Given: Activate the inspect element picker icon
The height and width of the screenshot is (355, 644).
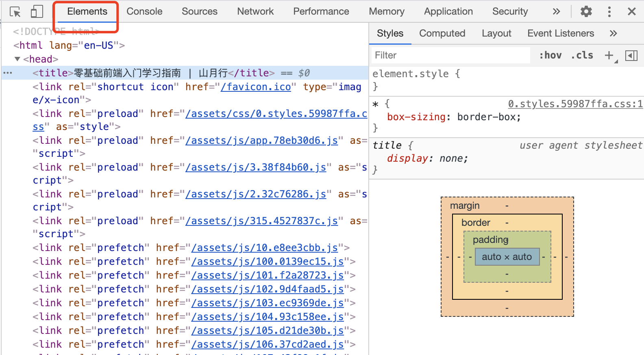Looking at the screenshot, I should pos(15,12).
